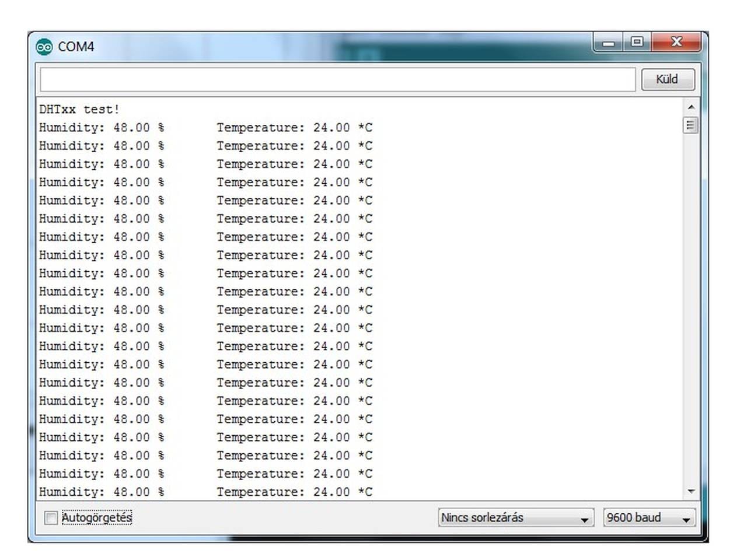Enable the Autogörgetés checkbox
Screen dimensions: 747x560
pyautogui.click(x=51, y=518)
